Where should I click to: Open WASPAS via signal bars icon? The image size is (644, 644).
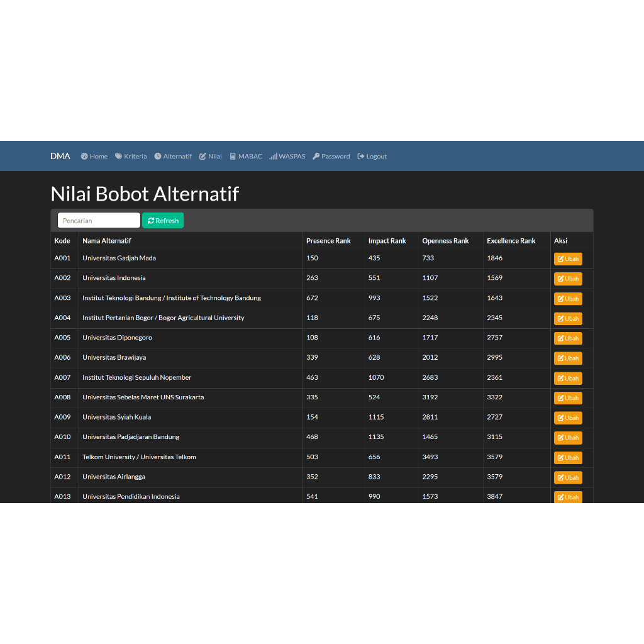coord(273,157)
